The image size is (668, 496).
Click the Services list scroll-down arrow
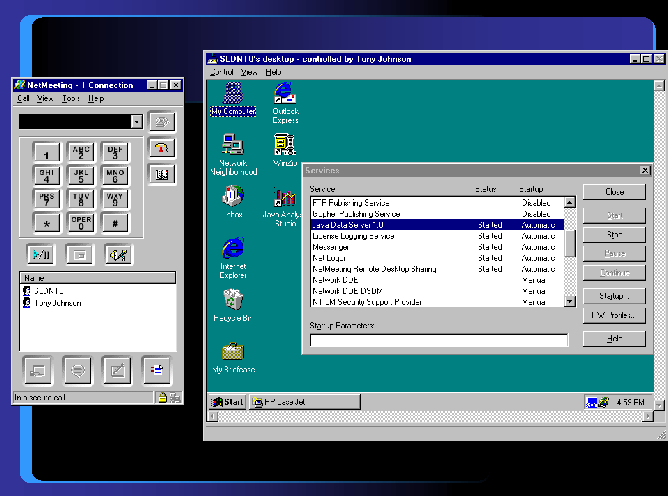coord(570,300)
